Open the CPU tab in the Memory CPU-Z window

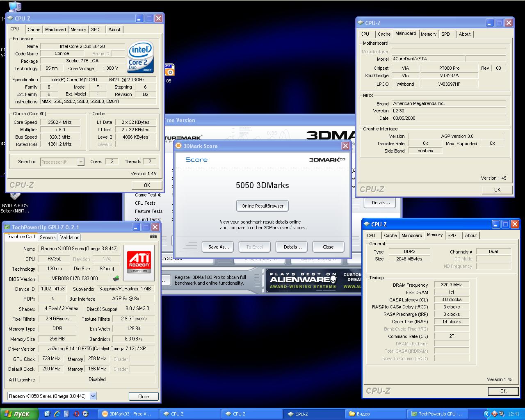371,235
